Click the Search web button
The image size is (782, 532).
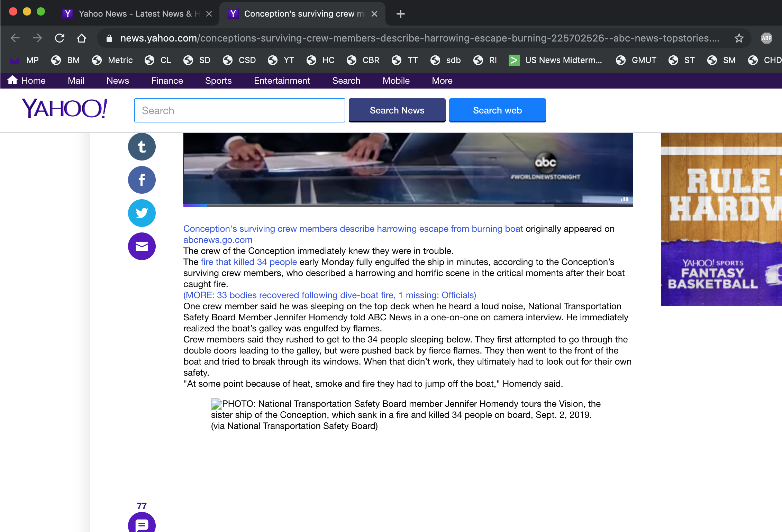[498, 110]
